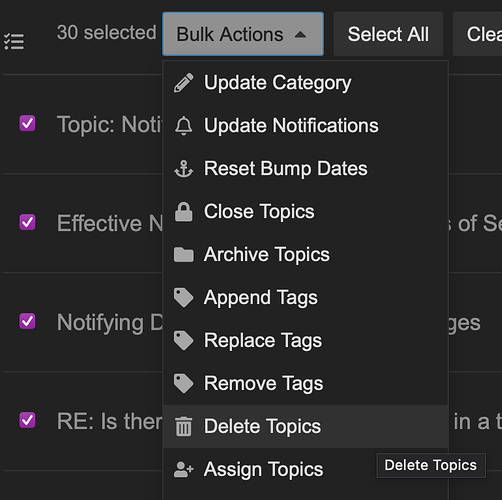Click the pencil icon for Update Category
Image resolution: width=502 pixels, height=500 pixels.
184,83
